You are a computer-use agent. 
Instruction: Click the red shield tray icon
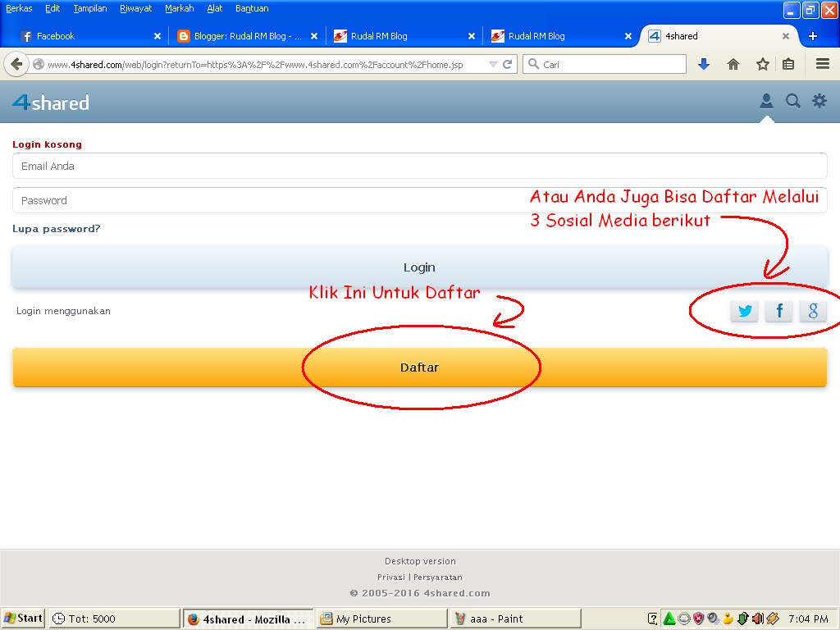698,619
